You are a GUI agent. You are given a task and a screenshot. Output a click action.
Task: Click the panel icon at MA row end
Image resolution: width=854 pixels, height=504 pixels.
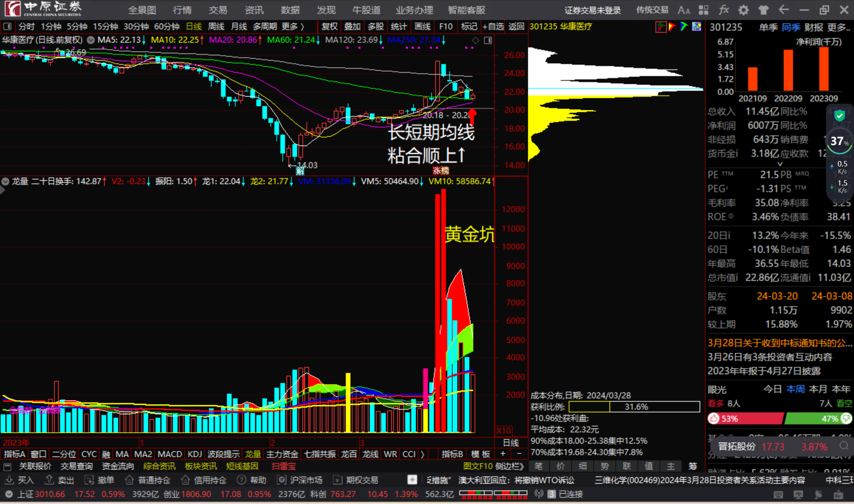point(488,40)
